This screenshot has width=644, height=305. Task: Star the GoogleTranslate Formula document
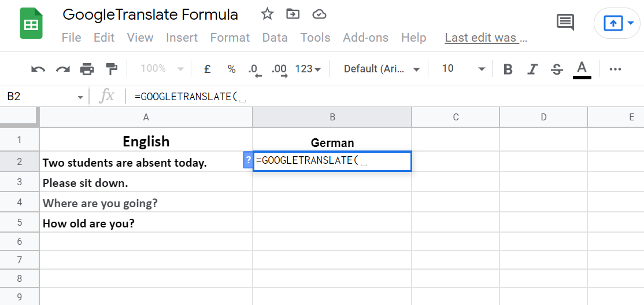click(267, 14)
